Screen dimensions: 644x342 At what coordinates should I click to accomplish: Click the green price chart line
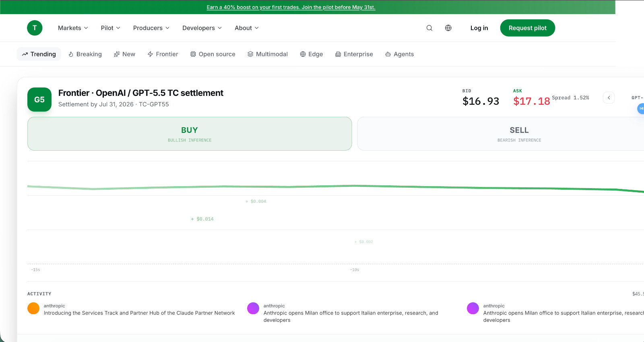coord(336,187)
